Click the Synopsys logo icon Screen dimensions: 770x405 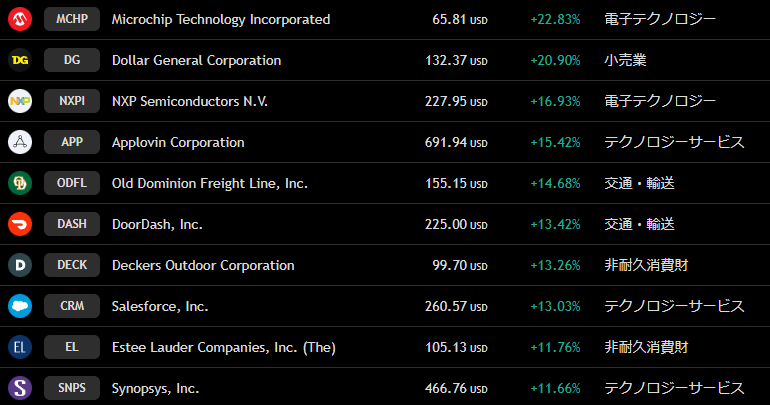point(20,388)
